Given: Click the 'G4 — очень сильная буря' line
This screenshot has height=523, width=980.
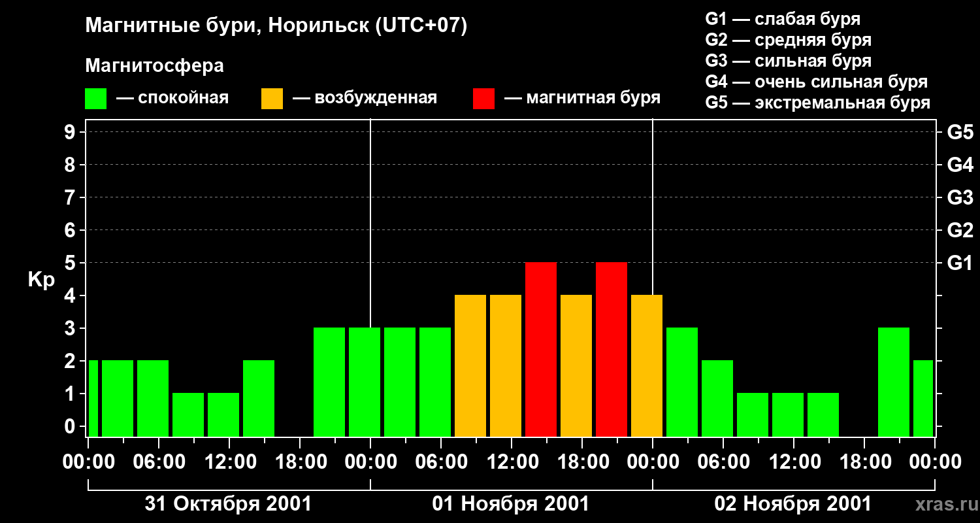Looking at the screenshot, I should [x=817, y=82].
